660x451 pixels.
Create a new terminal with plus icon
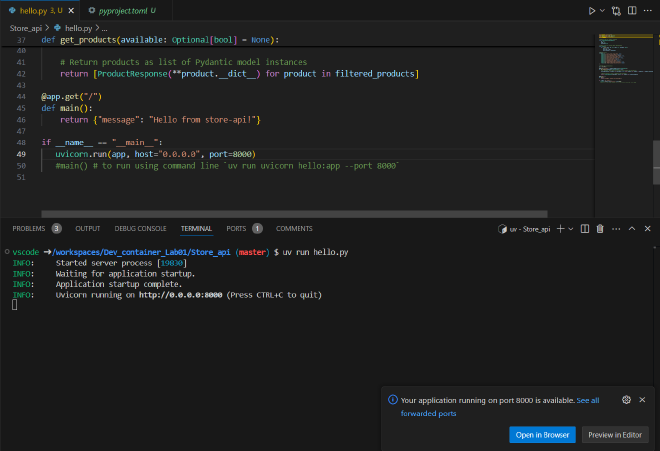point(560,229)
